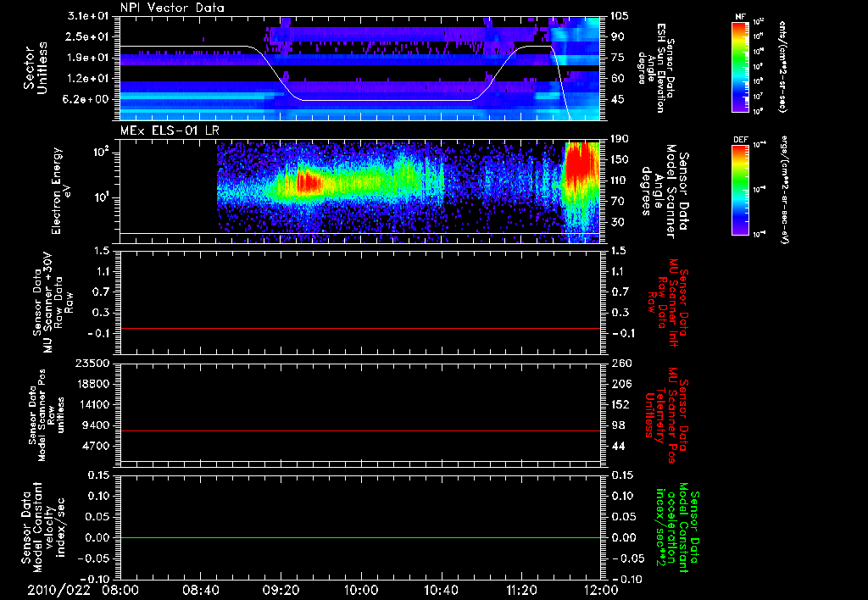Click the "206" telemetry tick value

pyautogui.click(x=620, y=384)
